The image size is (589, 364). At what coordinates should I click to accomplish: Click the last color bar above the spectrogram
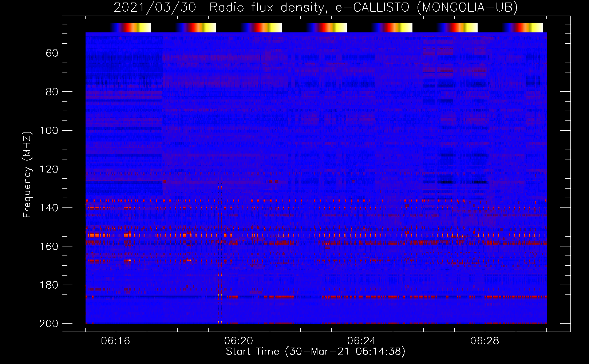[523, 28]
